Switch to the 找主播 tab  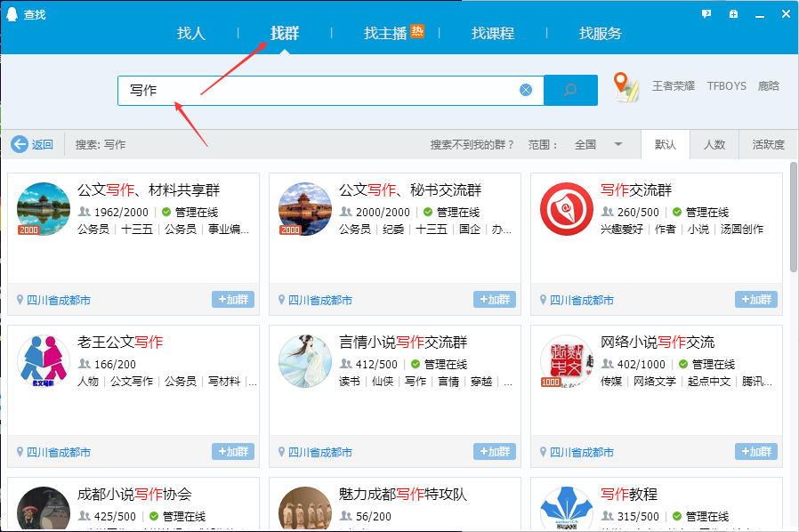point(385,34)
